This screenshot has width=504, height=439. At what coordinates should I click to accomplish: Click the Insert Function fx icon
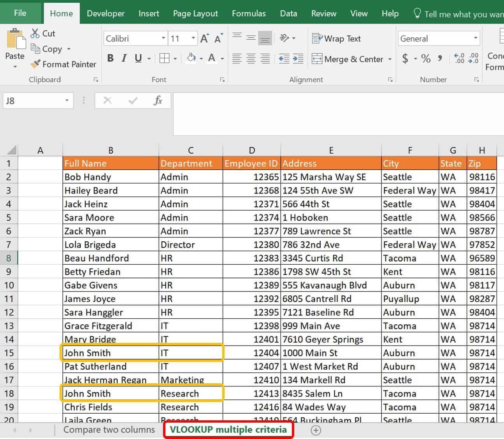(158, 101)
